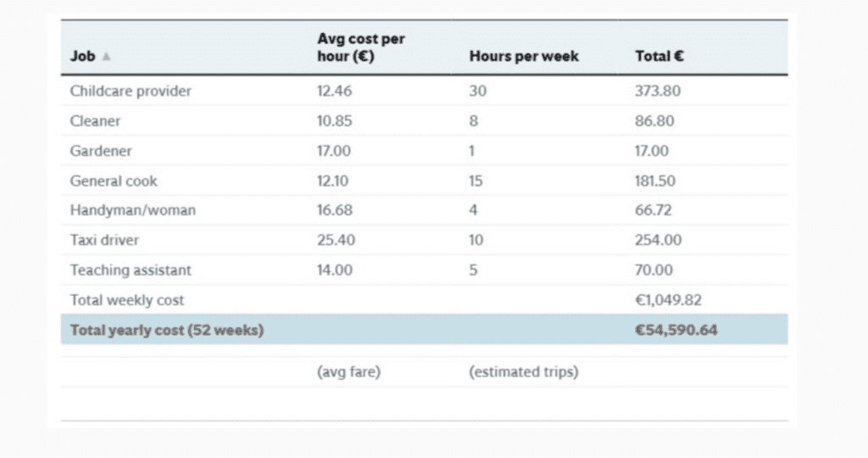Screen dimensions: 868x458
Task: Click the €1,049.82 weekly total value
Action: [x=668, y=299]
